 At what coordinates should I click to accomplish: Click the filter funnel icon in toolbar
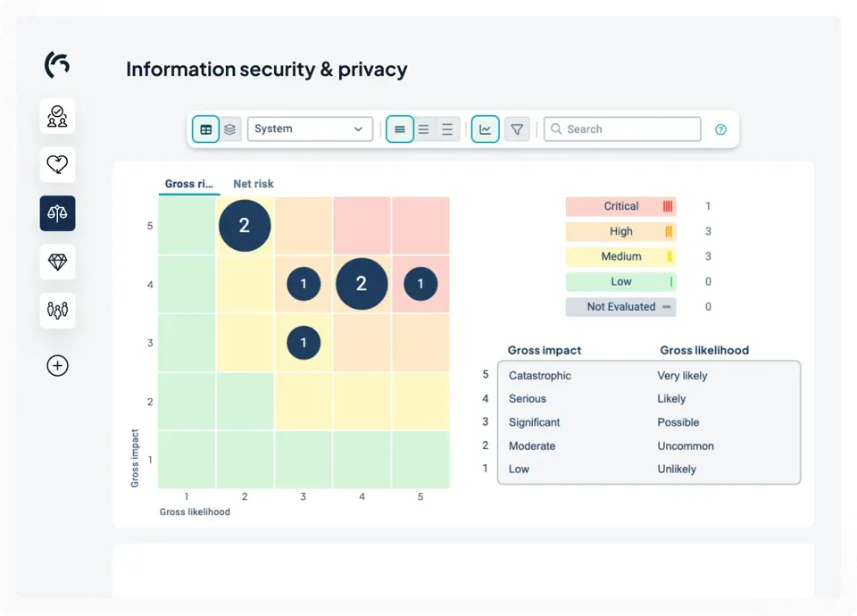[x=517, y=129]
